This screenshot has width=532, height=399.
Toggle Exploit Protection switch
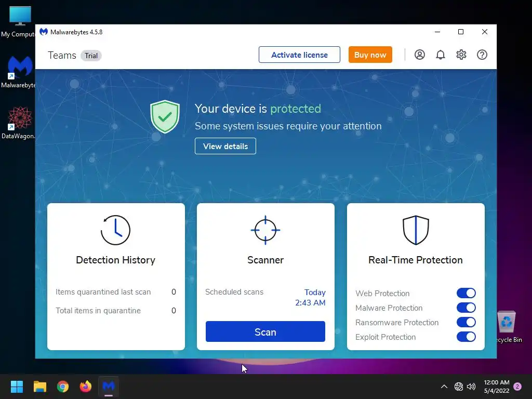466,337
